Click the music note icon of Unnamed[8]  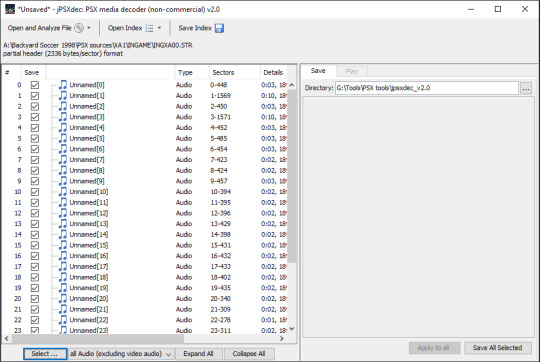[x=63, y=170]
